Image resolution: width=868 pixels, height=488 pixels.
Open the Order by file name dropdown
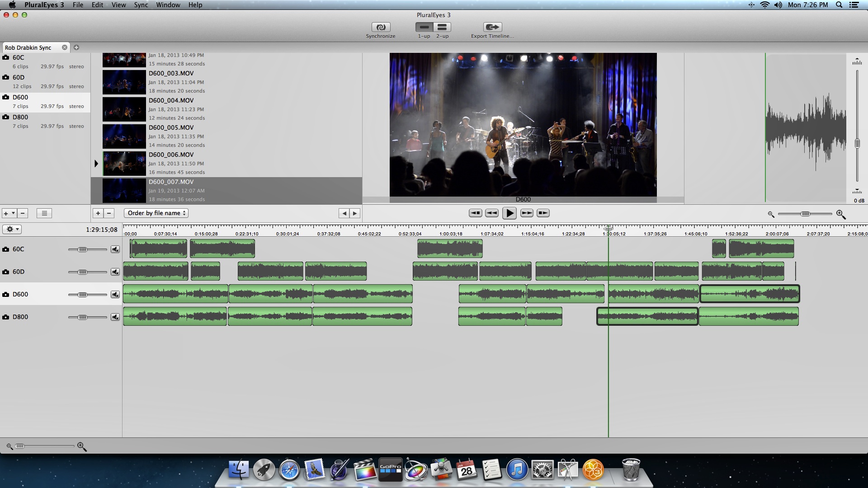click(156, 213)
